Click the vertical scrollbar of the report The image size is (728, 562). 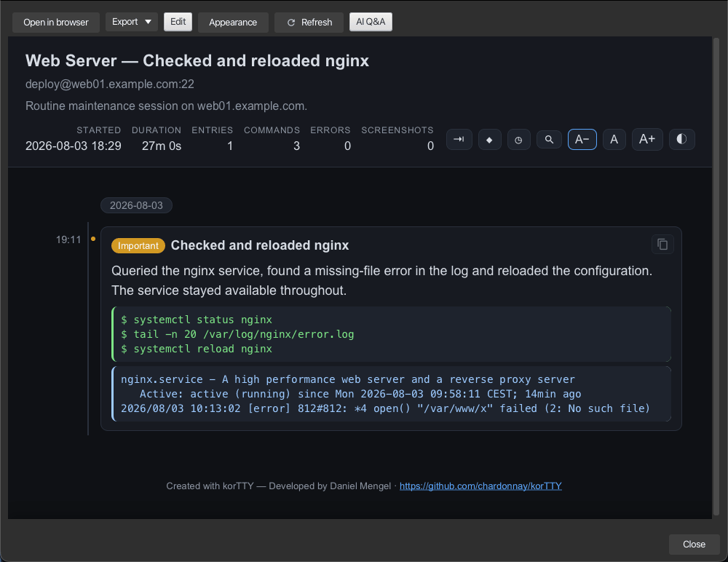[x=716, y=278]
